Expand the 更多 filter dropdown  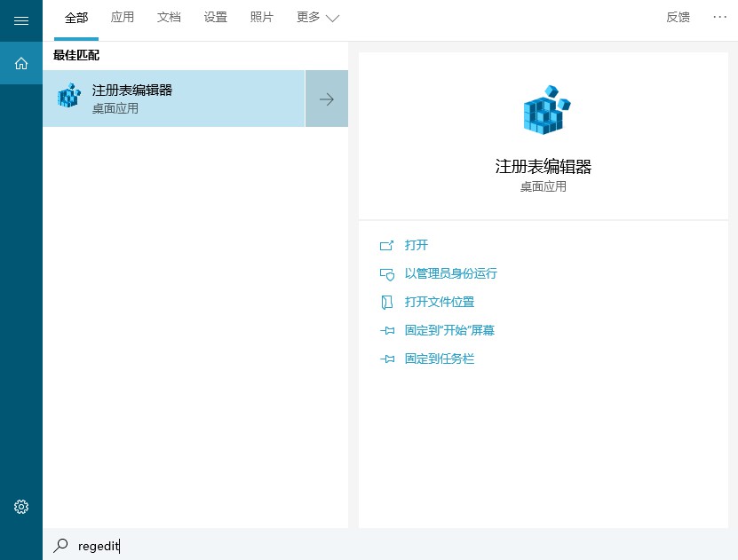tap(318, 18)
